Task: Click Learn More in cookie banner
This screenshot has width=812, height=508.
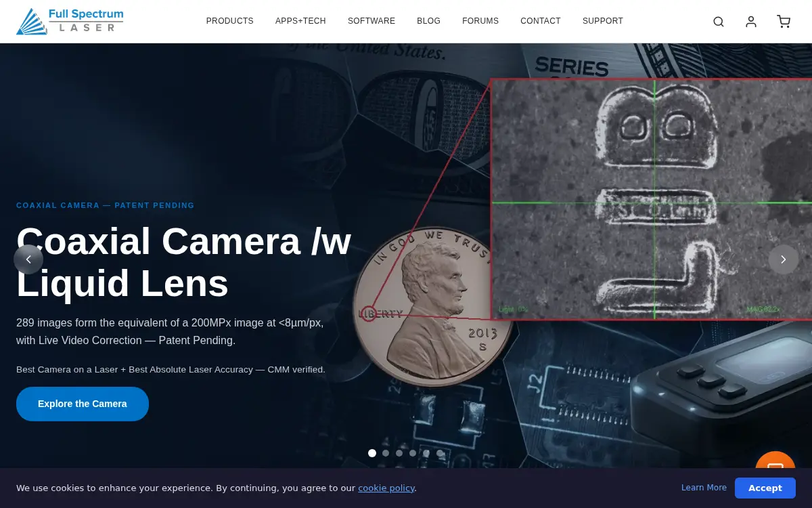Action: point(704,488)
